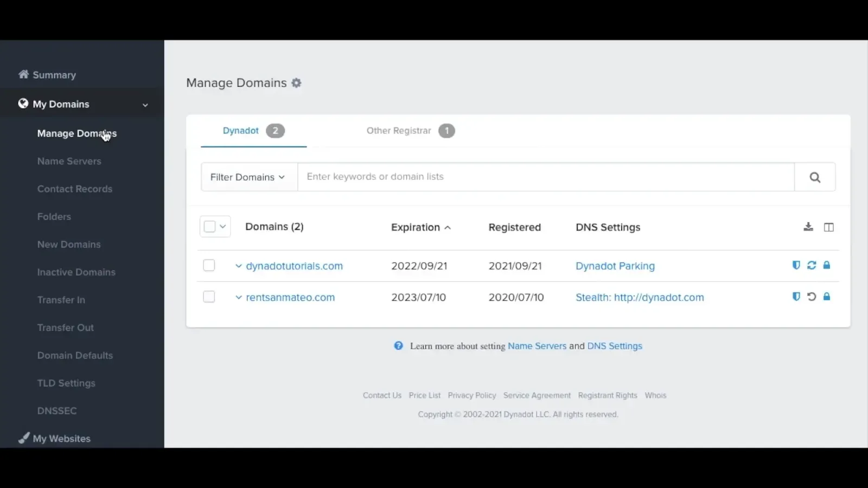Check the dynadotutorials.com row checkbox
This screenshot has height=488, width=868.
(x=209, y=265)
